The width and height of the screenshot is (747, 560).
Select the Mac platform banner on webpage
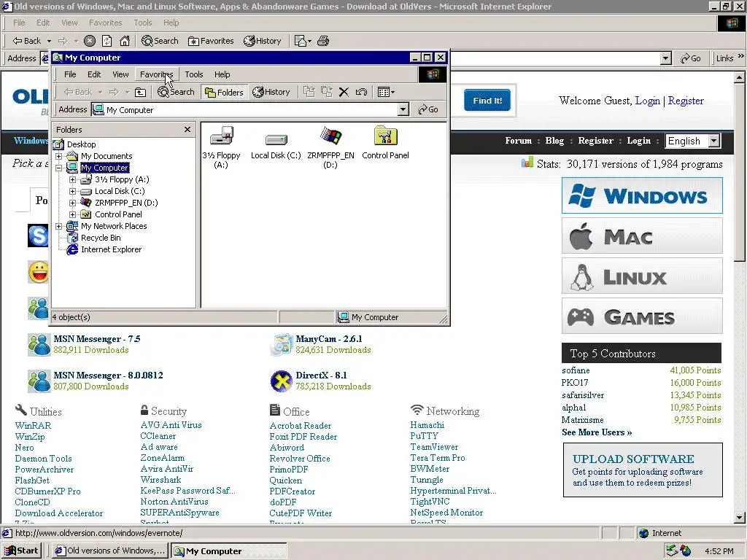[642, 236]
